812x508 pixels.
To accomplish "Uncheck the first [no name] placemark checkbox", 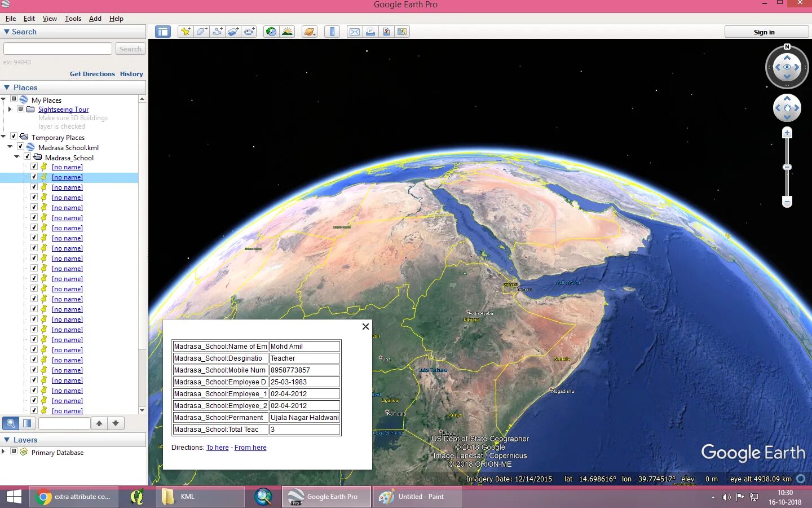I will tap(34, 167).
